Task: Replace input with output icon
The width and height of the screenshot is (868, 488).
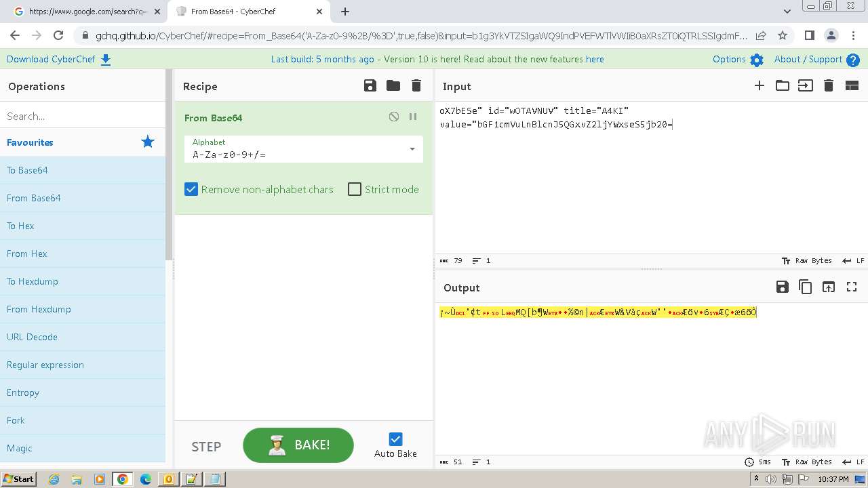Action: click(x=829, y=287)
